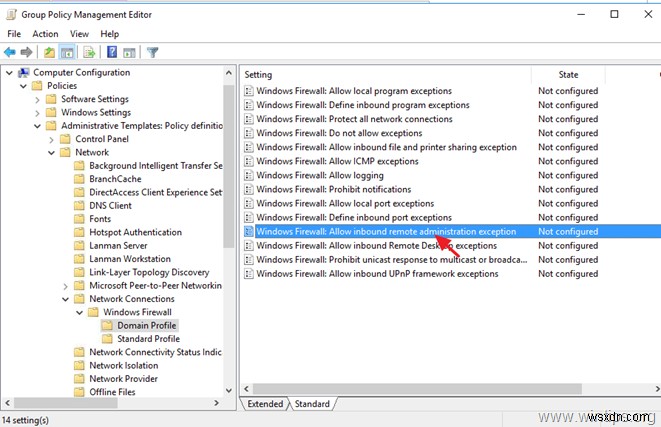The image size is (661, 427).
Task: Open the File menu
Action: pyautogui.click(x=14, y=34)
